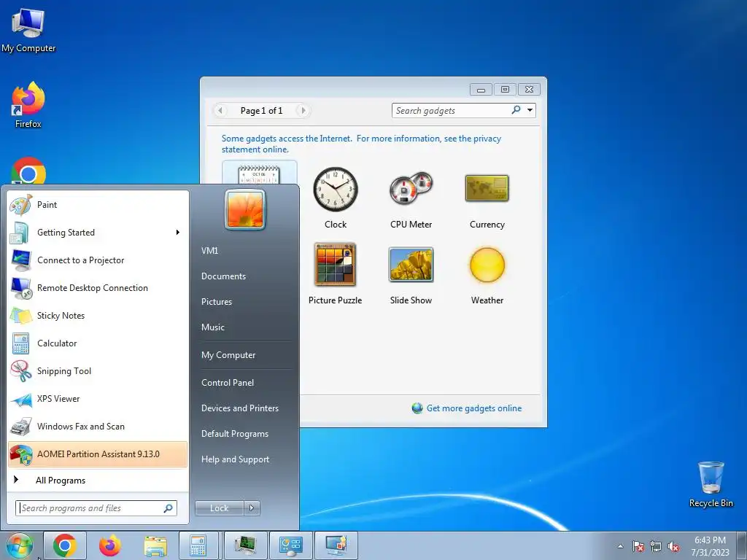
Task: Open My Computer in Start menu right pane
Action: click(228, 355)
